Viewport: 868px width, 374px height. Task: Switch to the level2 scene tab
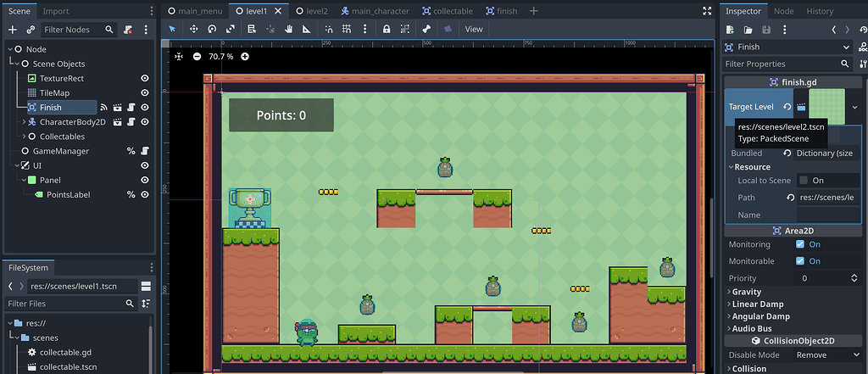click(x=312, y=11)
